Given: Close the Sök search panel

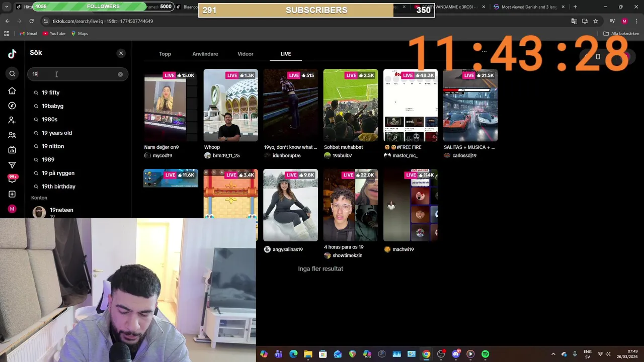Looking at the screenshot, I should pyautogui.click(x=121, y=53).
